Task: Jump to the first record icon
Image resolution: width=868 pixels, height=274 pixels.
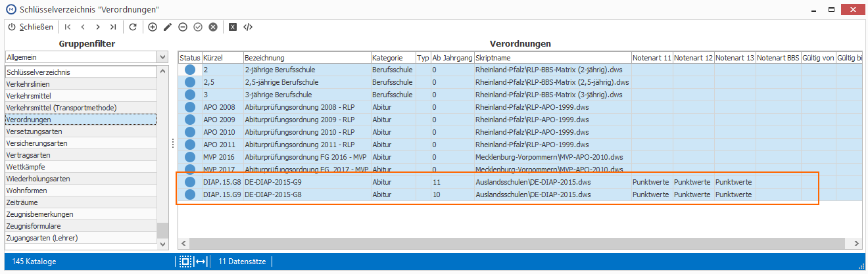Action: 67,27
